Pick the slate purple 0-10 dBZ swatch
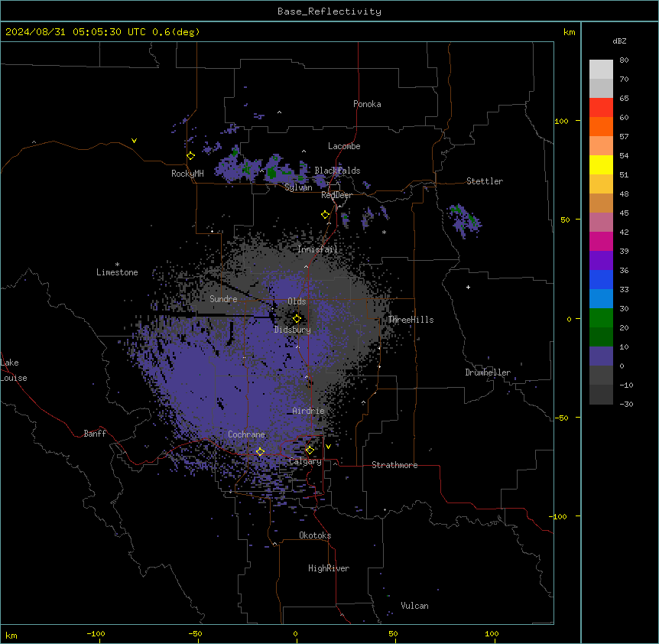The width and height of the screenshot is (659, 644). [x=601, y=356]
